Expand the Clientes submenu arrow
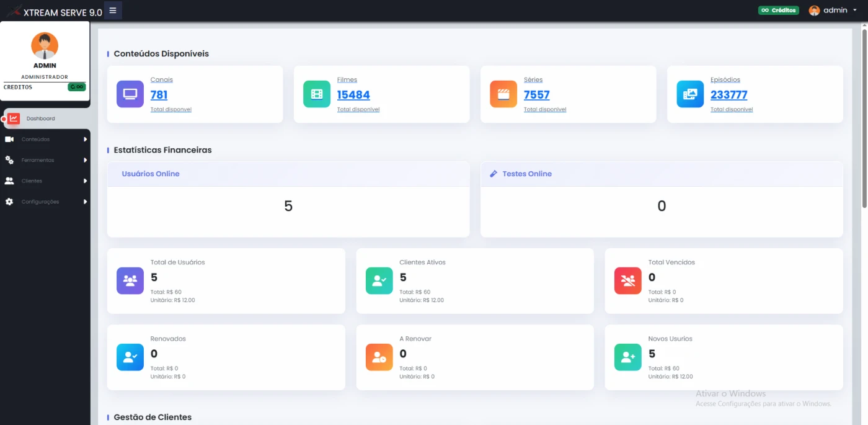868x425 pixels. pos(86,181)
